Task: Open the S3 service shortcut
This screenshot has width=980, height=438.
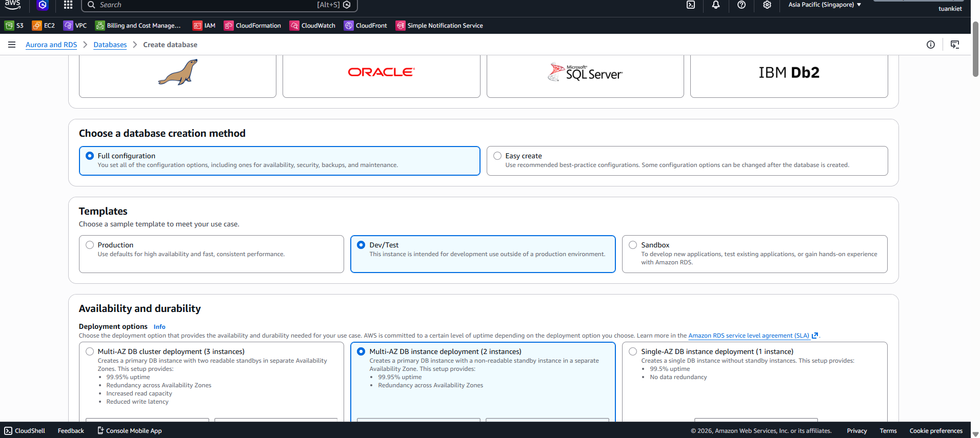Action: click(x=14, y=26)
